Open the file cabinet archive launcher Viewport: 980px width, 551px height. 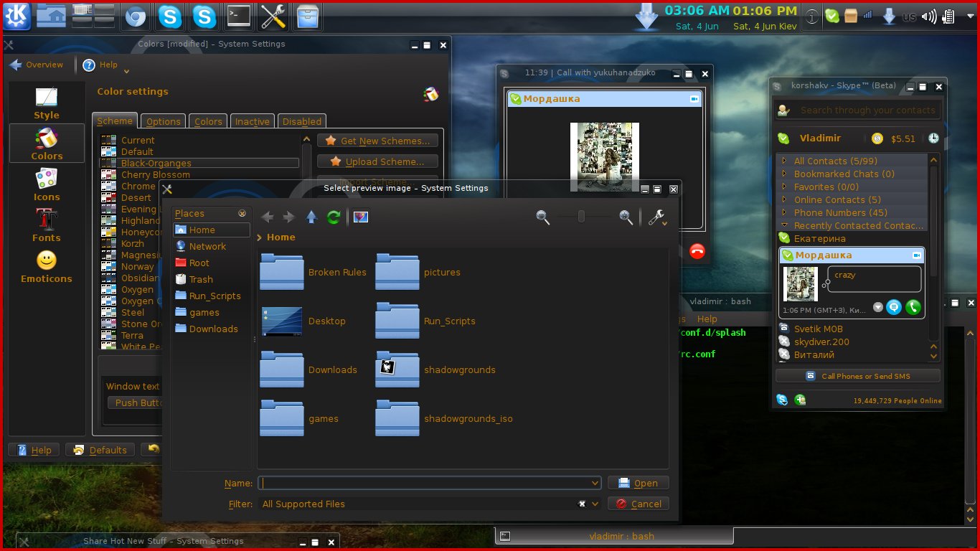coord(308,17)
